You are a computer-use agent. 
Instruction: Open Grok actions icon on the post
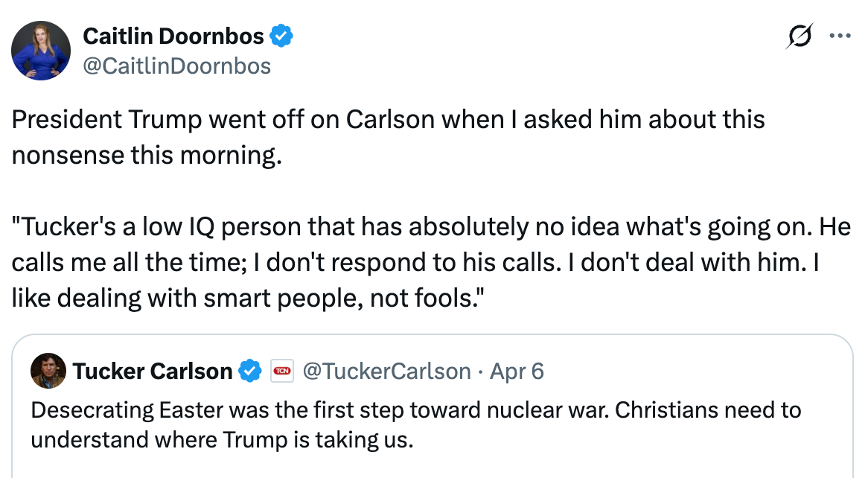pyautogui.click(x=799, y=36)
